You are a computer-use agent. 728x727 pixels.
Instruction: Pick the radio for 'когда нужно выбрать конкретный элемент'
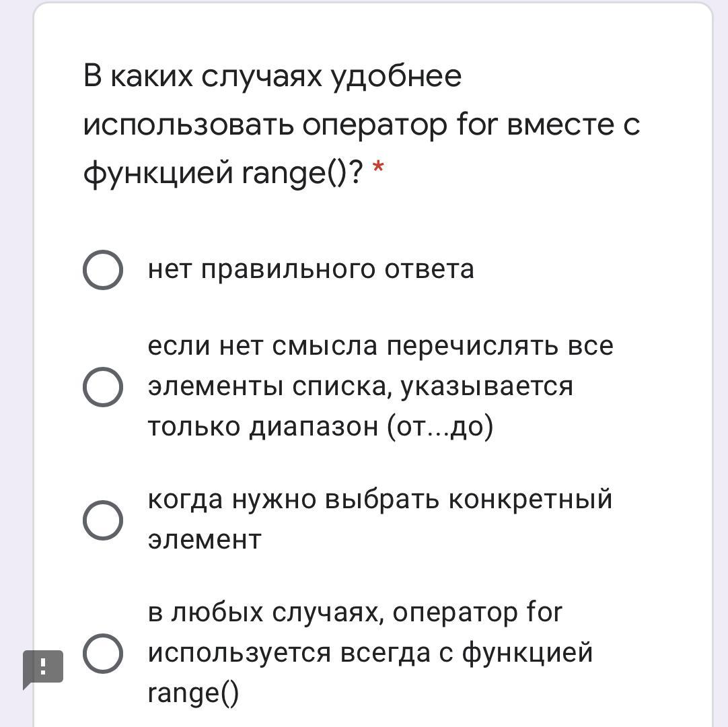coord(103,520)
